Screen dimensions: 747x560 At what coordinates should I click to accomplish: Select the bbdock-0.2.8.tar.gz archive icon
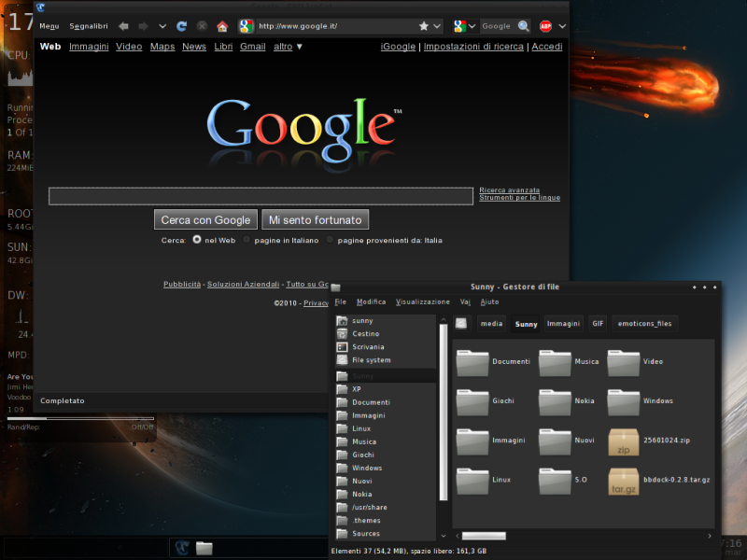point(624,482)
